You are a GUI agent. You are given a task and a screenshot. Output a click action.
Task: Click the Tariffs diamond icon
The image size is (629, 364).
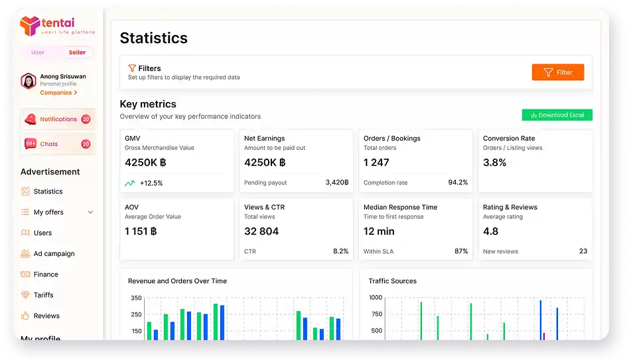(x=25, y=294)
